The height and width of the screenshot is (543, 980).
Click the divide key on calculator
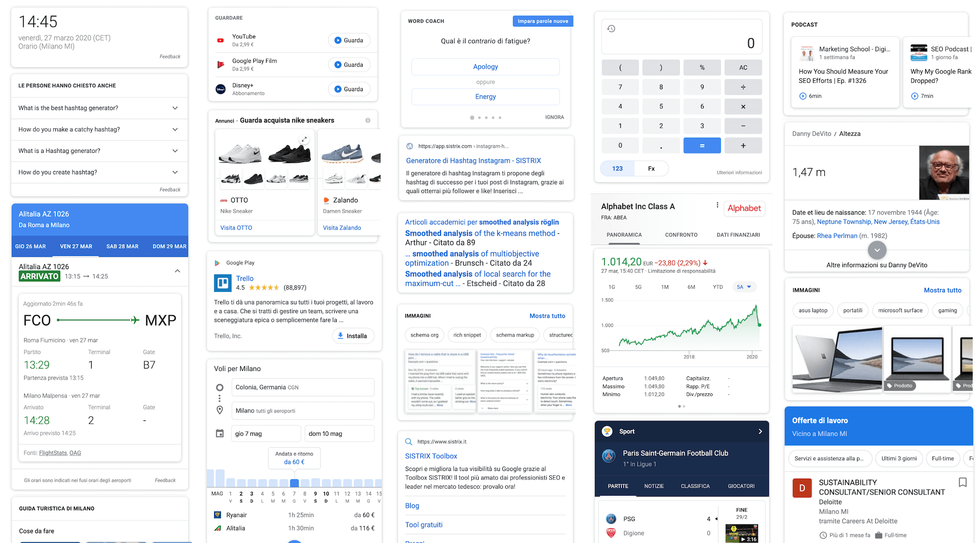(743, 87)
